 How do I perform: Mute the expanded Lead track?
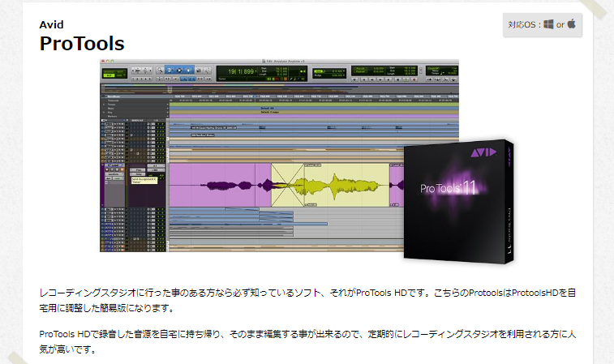(122, 169)
